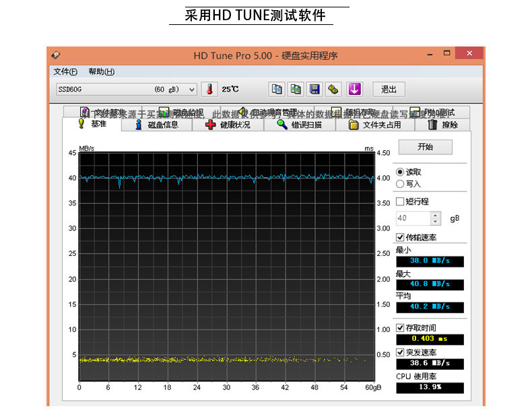
Task: Click the 25℃ temperature reading
Action: (x=230, y=89)
